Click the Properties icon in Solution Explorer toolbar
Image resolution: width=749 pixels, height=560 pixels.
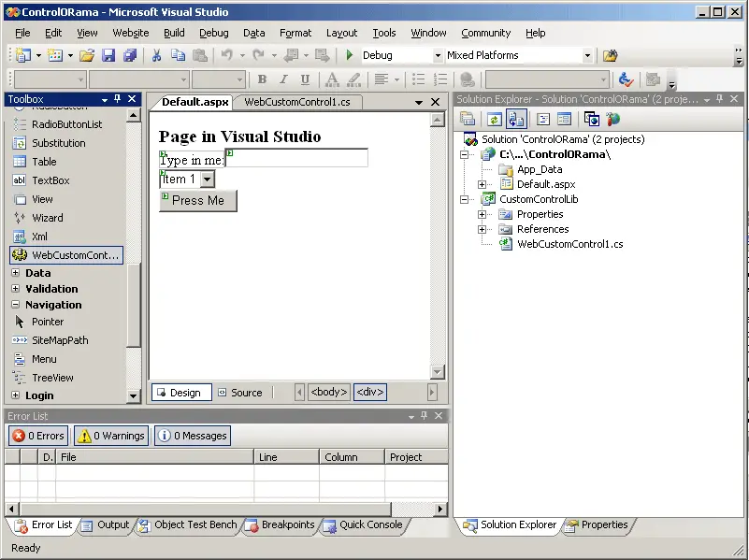(468, 119)
